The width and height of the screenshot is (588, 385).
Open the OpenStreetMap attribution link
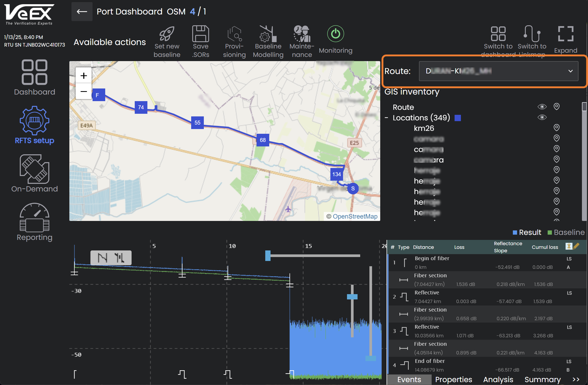[x=355, y=216]
